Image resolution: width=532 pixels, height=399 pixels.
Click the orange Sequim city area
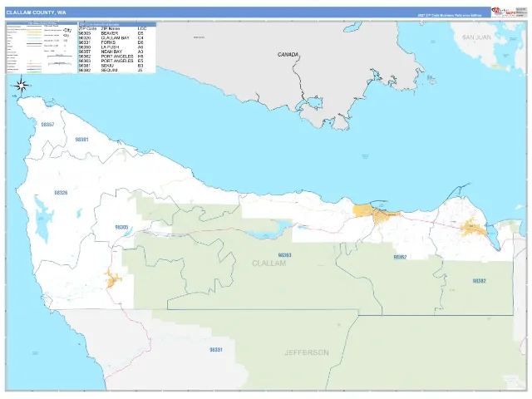point(473,228)
